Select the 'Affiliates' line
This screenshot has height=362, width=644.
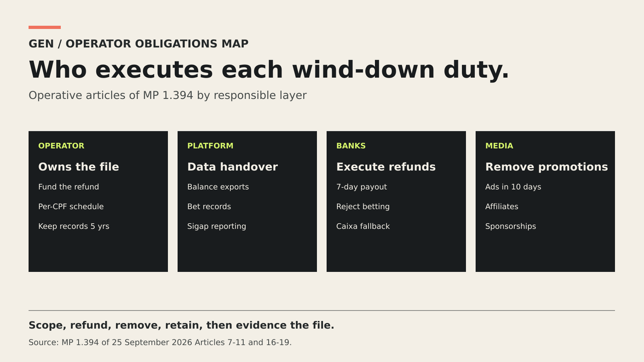coord(502,207)
